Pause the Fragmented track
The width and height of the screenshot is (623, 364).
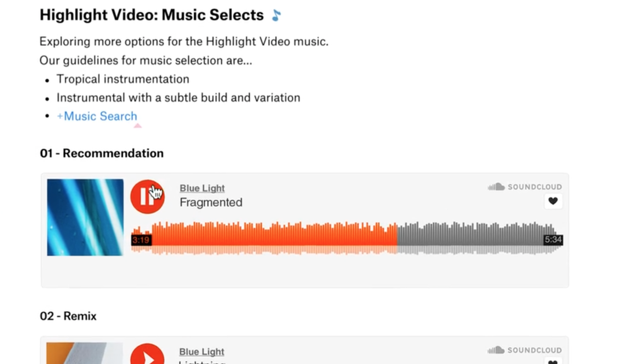click(147, 197)
